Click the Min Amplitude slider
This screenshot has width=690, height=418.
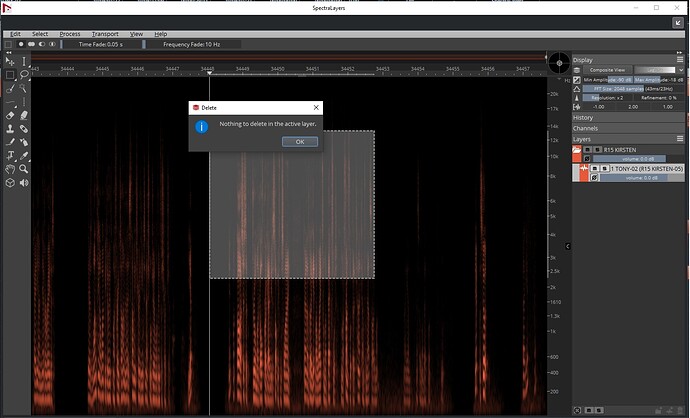608,80
